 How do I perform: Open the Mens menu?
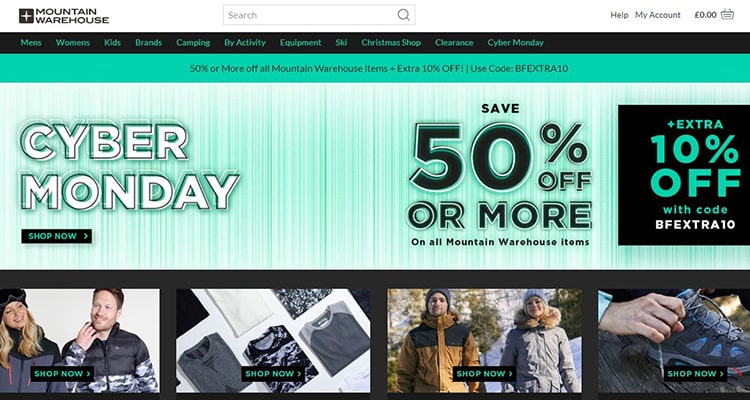click(x=31, y=43)
